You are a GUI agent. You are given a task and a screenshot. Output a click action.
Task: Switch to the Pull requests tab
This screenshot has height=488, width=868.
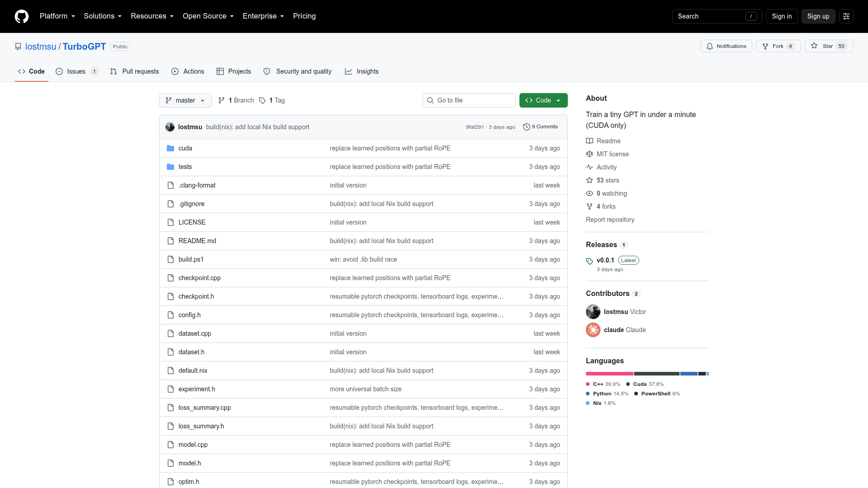pyautogui.click(x=135, y=71)
